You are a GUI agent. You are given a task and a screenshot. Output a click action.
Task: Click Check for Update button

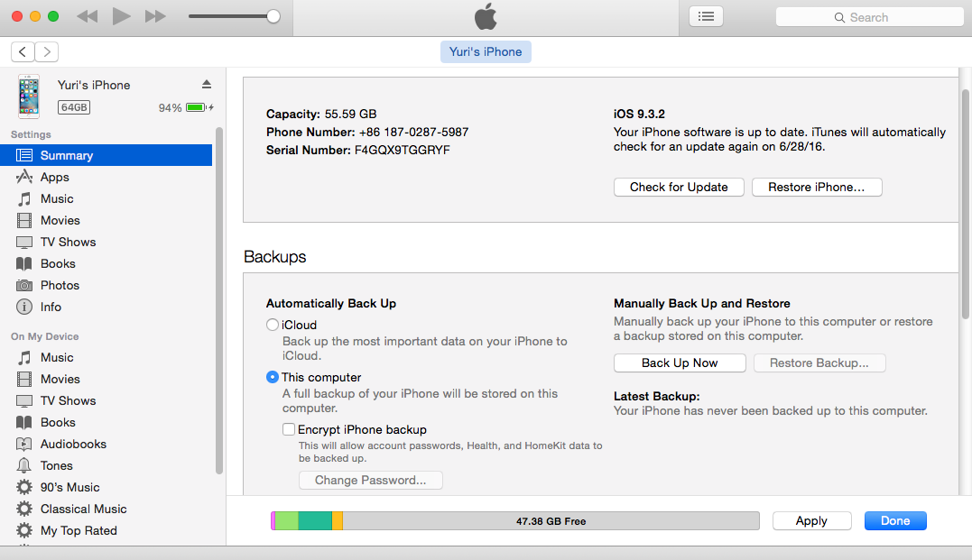pos(679,187)
